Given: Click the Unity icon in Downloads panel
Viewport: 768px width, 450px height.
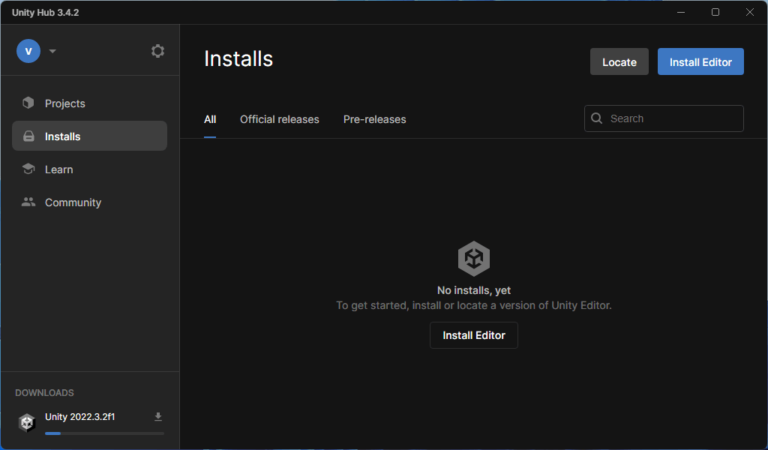Looking at the screenshot, I should pos(27,422).
